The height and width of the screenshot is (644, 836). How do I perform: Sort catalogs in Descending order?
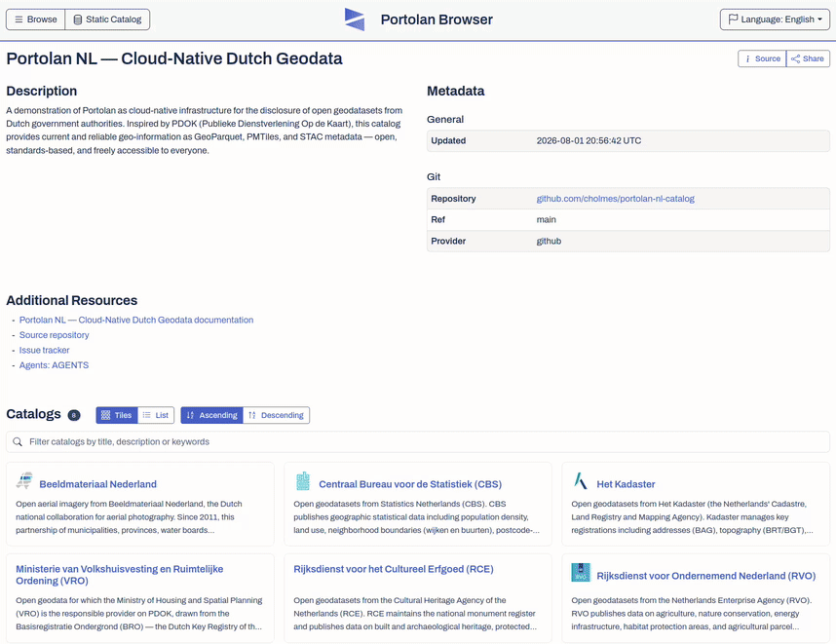pos(276,415)
